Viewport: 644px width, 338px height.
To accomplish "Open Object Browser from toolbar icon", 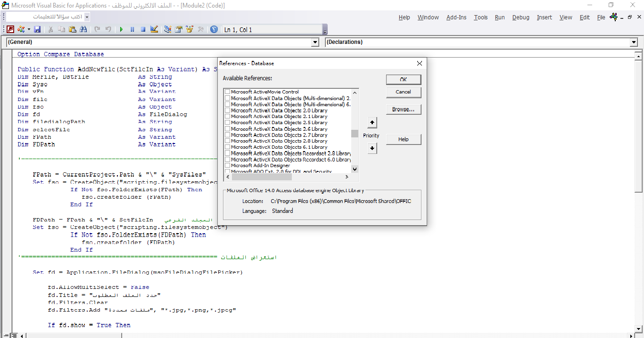I will point(190,29).
